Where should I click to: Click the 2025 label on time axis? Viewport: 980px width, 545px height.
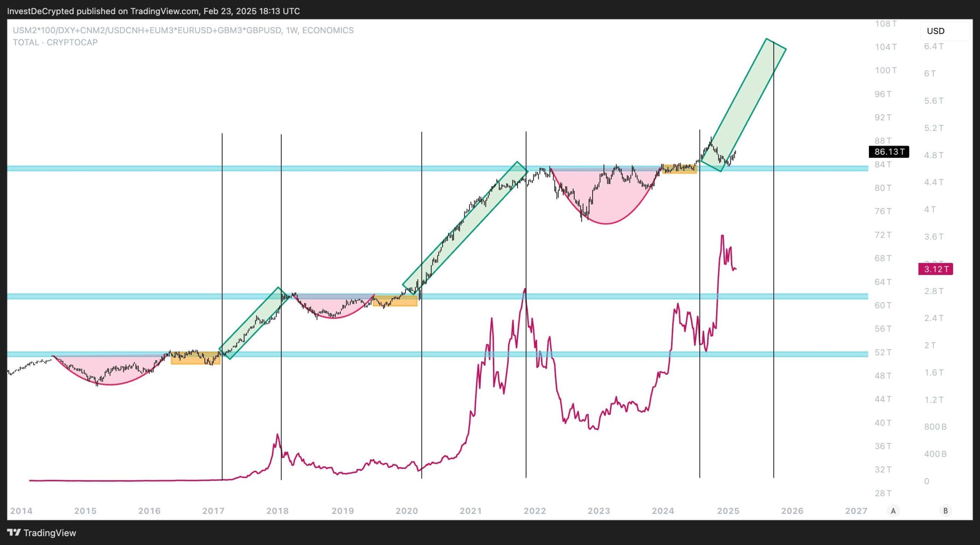pyautogui.click(x=728, y=511)
